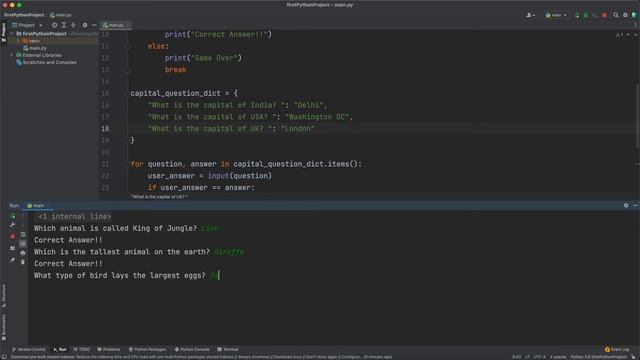Open the TODO tool window
This screenshot has width=640, height=360.
(x=82, y=349)
